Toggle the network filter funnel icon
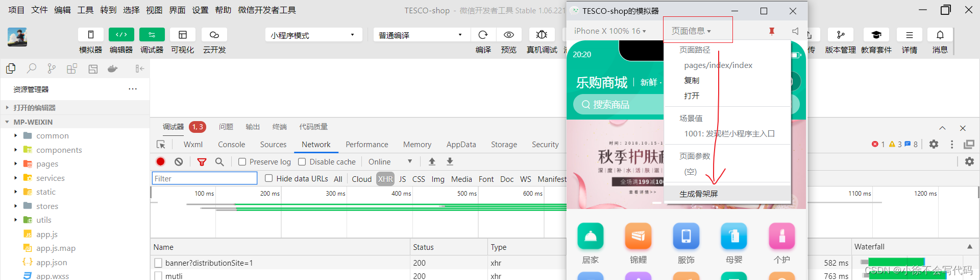This screenshot has width=980, height=280. tap(202, 162)
